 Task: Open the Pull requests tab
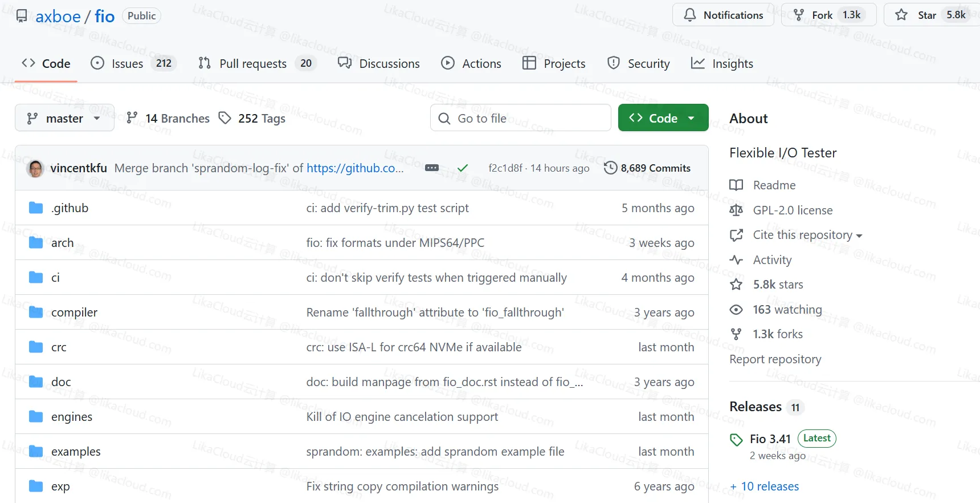(253, 64)
